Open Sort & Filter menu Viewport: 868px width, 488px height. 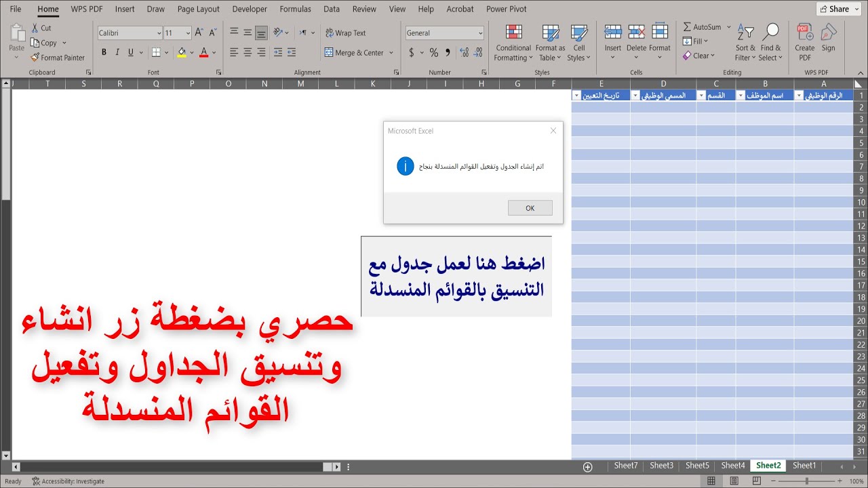click(745, 43)
